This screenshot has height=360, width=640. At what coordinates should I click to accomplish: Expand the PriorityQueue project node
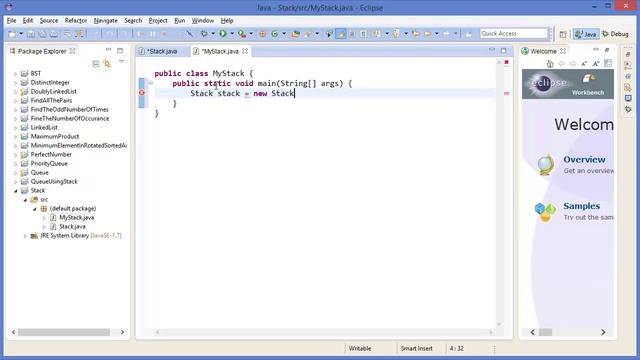16,164
